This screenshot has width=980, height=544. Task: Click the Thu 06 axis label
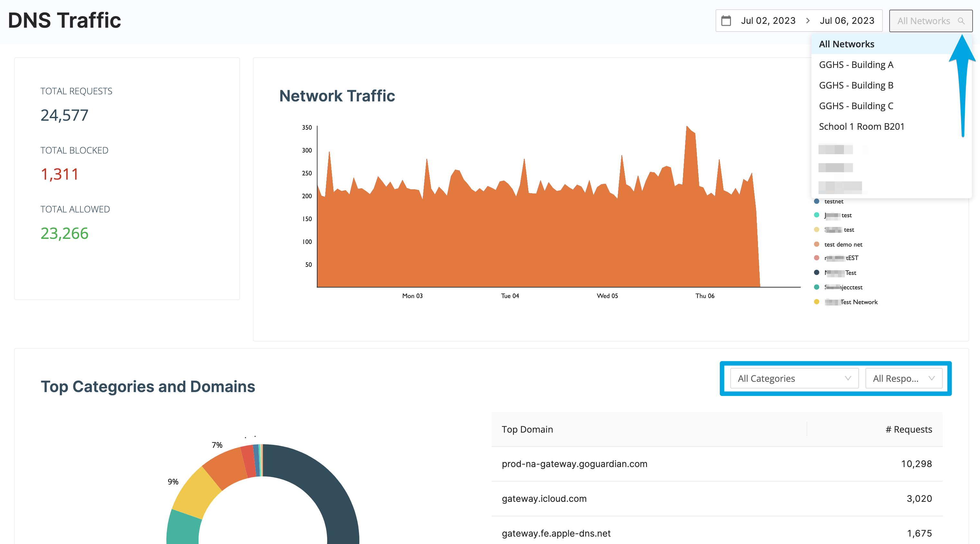705,296
